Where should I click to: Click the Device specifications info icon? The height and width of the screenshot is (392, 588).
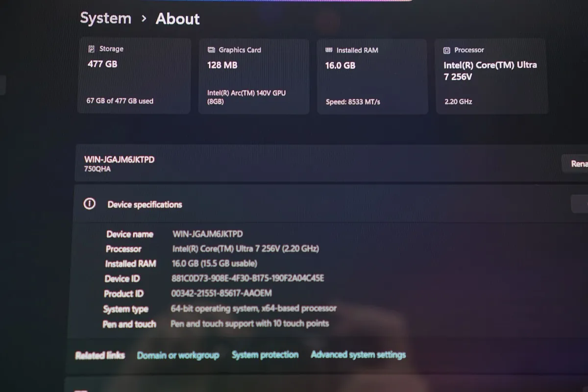click(89, 203)
